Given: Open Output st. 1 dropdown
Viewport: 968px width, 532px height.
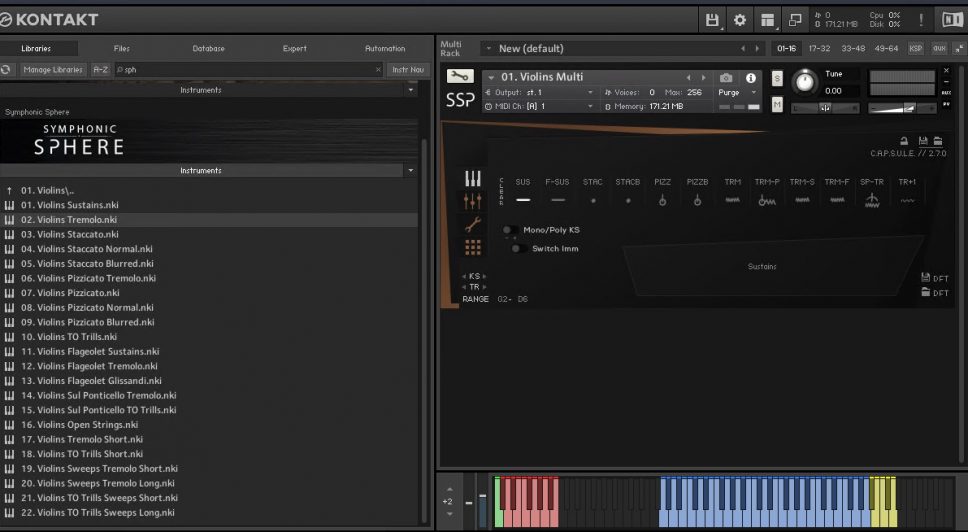Looking at the screenshot, I should [x=540, y=93].
